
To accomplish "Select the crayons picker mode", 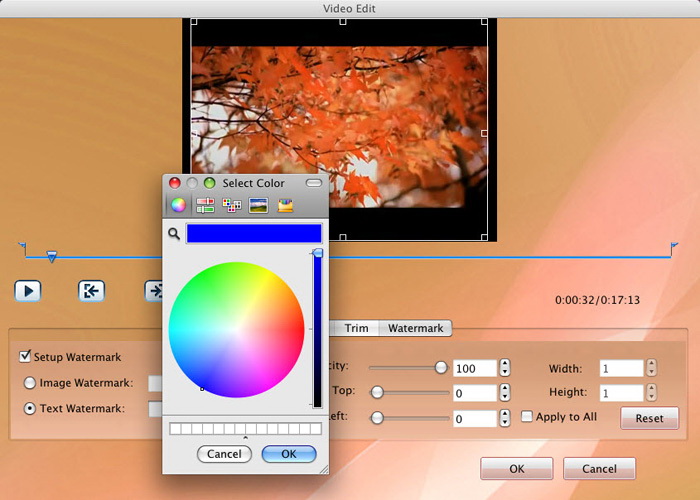I will [x=286, y=205].
